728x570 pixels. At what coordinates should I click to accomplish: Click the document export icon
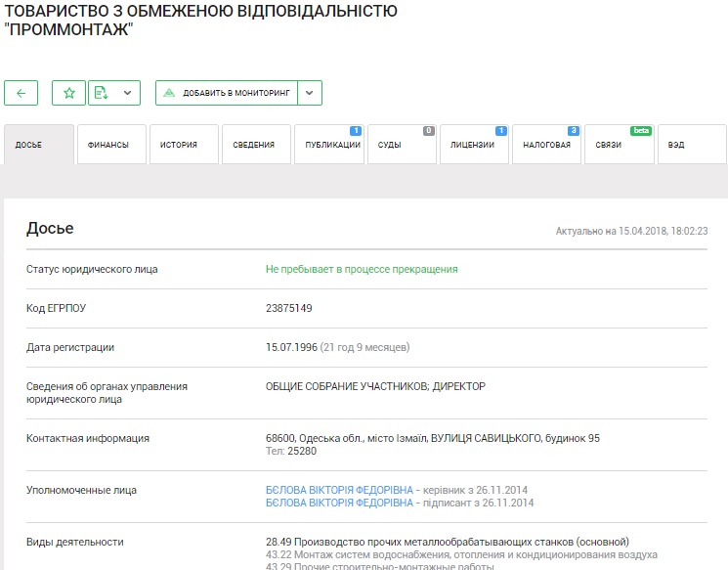[x=101, y=93]
